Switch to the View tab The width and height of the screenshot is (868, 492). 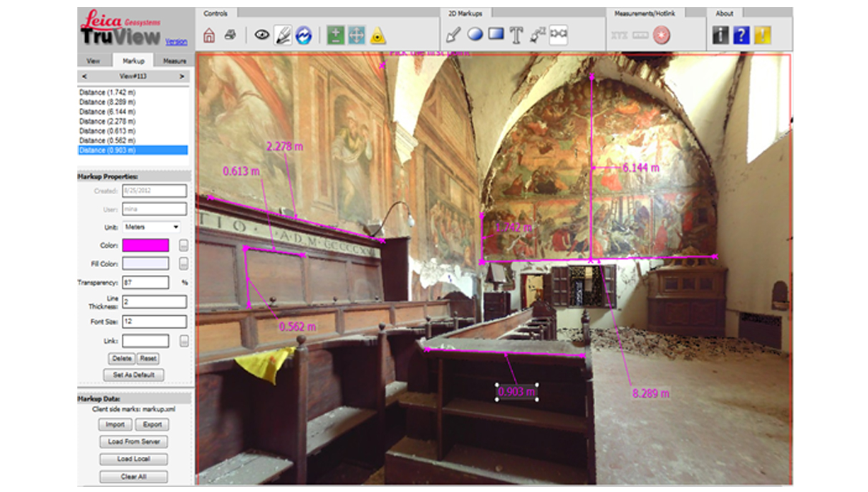pos(93,61)
